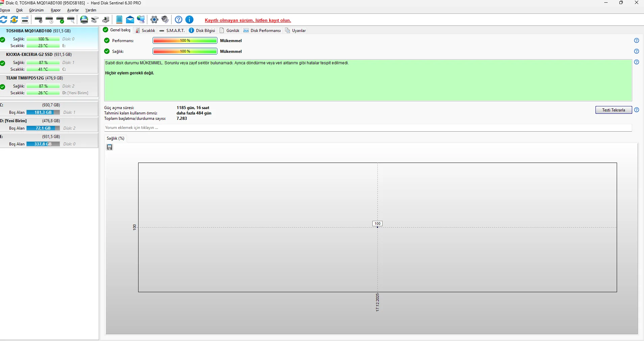Select KIOXIA-EXCERIA G2 SSD disk entry
The image size is (644, 341).
tap(49, 62)
